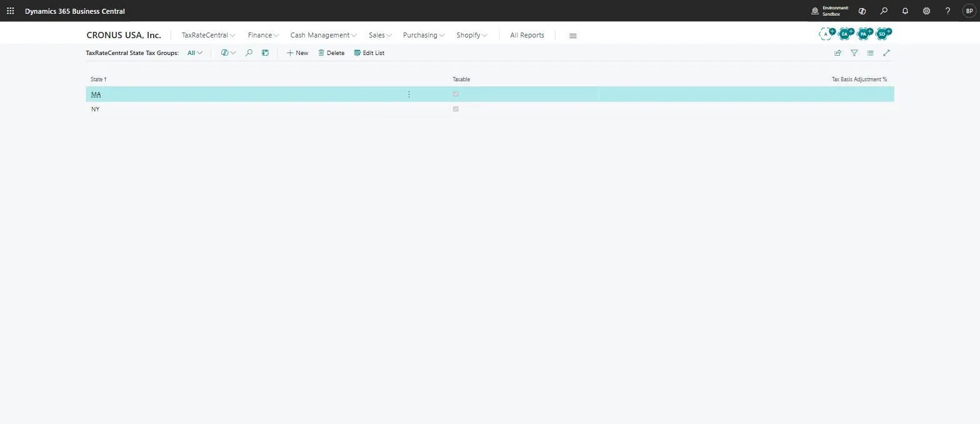Search the list with the magnifier icon
Viewport: 980px width, 424px height.
pyautogui.click(x=249, y=53)
